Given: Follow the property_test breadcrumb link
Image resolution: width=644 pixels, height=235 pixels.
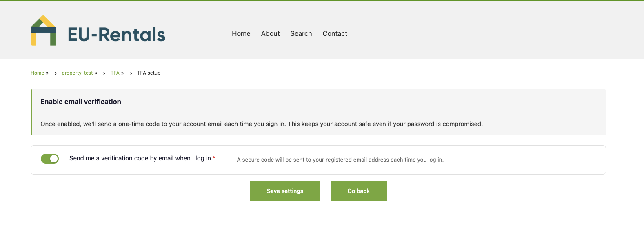Looking at the screenshot, I should pyautogui.click(x=78, y=73).
